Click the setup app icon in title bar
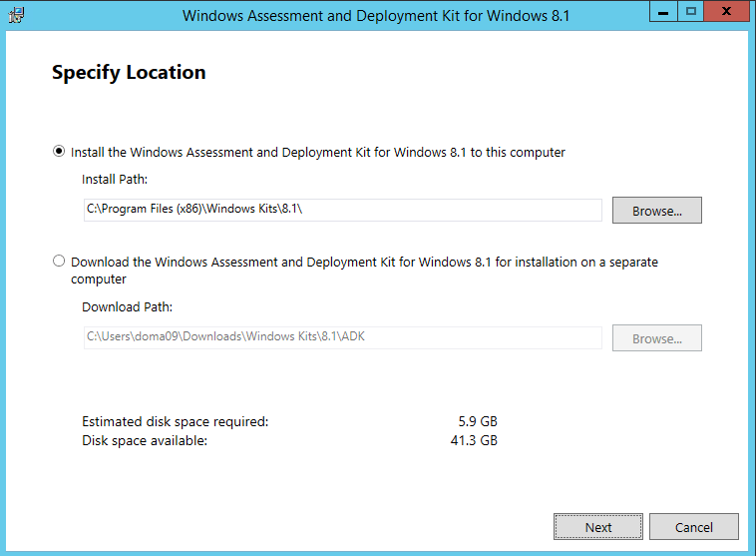Image resolution: width=756 pixels, height=556 pixels. pyautogui.click(x=16, y=15)
